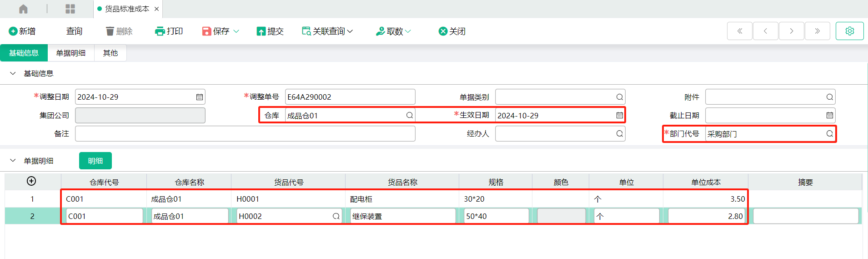Viewport: 868px width, 259px height.
Task: Click the home icon in tab bar
Action: tap(23, 9)
